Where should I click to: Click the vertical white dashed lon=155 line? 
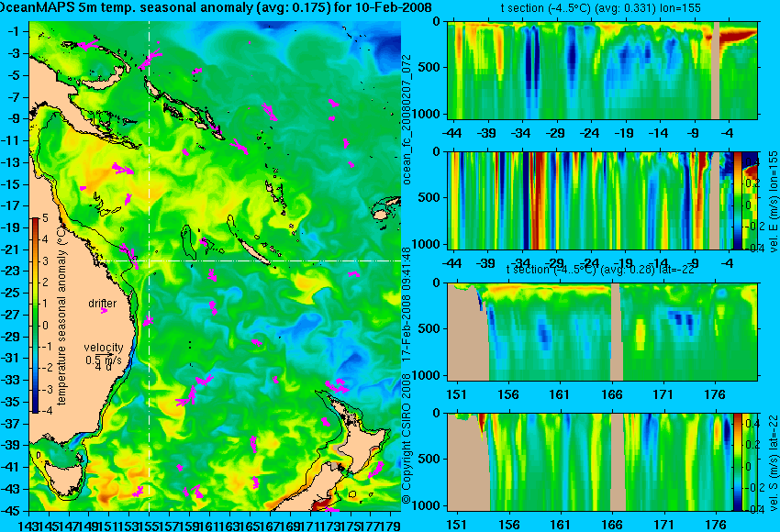point(150,266)
